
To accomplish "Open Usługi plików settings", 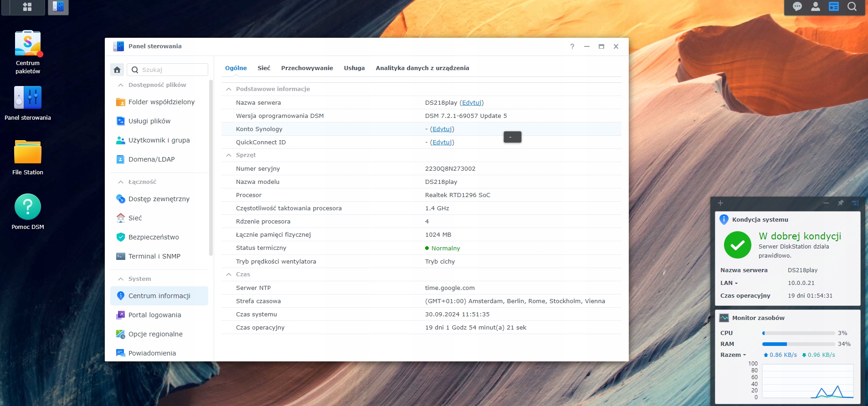I will tap(159, 121).
